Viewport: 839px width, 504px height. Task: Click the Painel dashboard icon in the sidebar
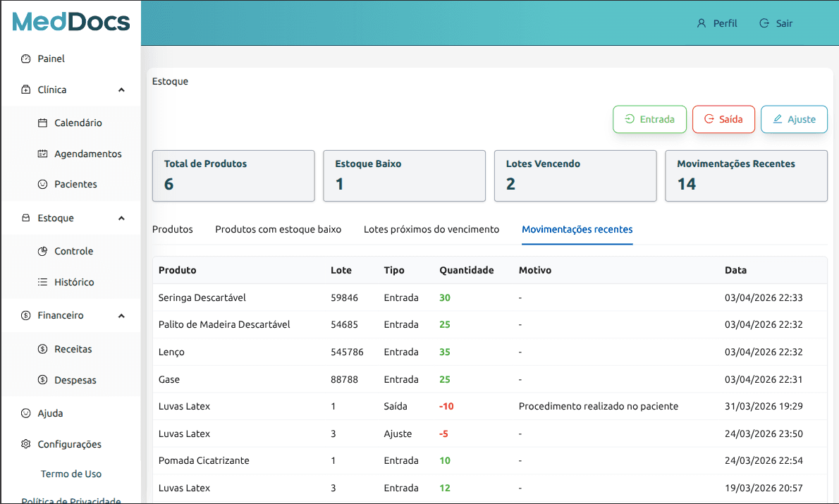[x=25, y=59]
